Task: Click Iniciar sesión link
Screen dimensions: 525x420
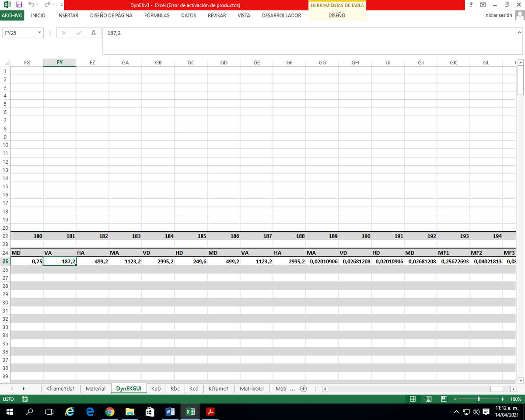Action: (498, 15)
